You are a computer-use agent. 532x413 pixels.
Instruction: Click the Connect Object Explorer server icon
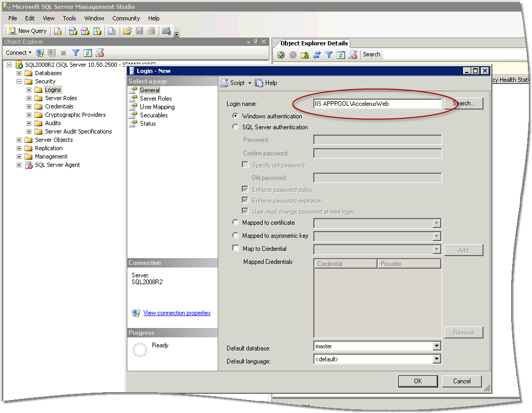click(x=40, y=53)
